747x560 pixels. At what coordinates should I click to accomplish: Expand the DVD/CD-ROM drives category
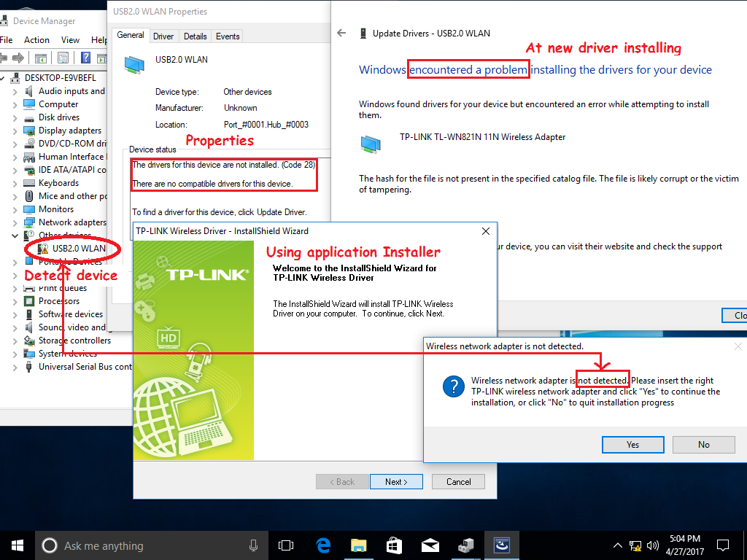coord(15,144)
